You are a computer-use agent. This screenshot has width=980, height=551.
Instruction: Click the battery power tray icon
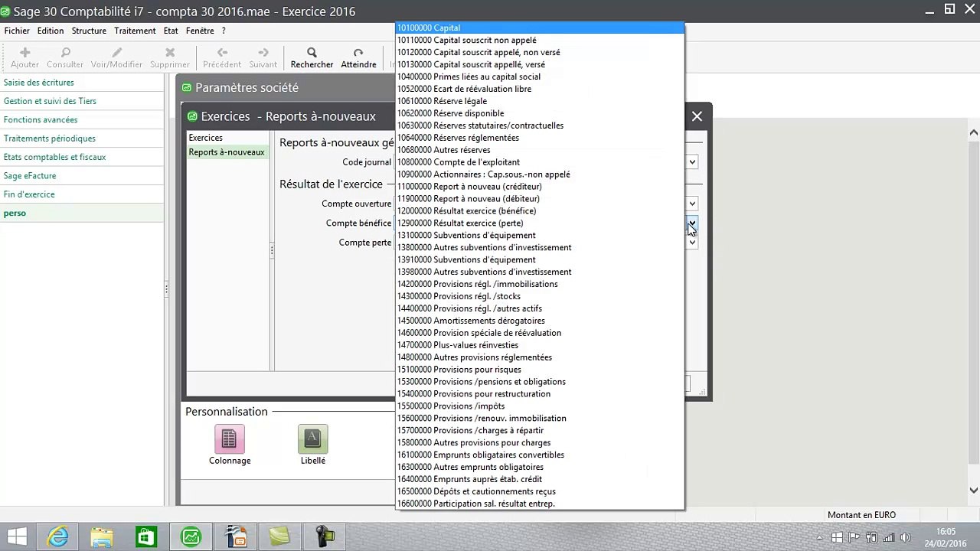[871, 537]
